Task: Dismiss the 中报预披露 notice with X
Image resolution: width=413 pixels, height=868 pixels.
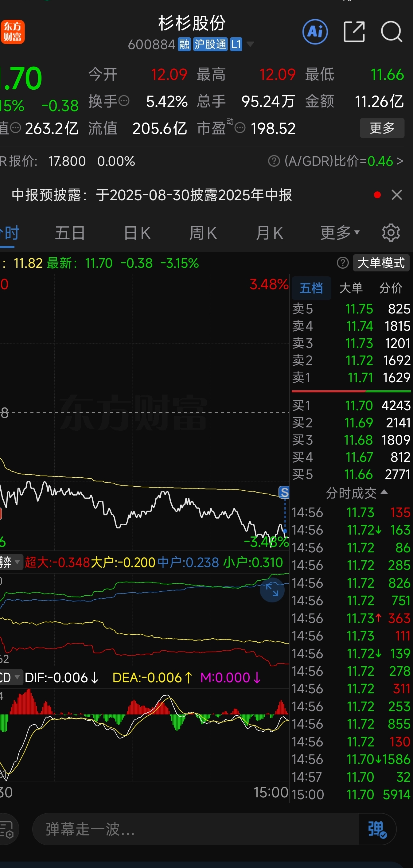Action: 397,195
